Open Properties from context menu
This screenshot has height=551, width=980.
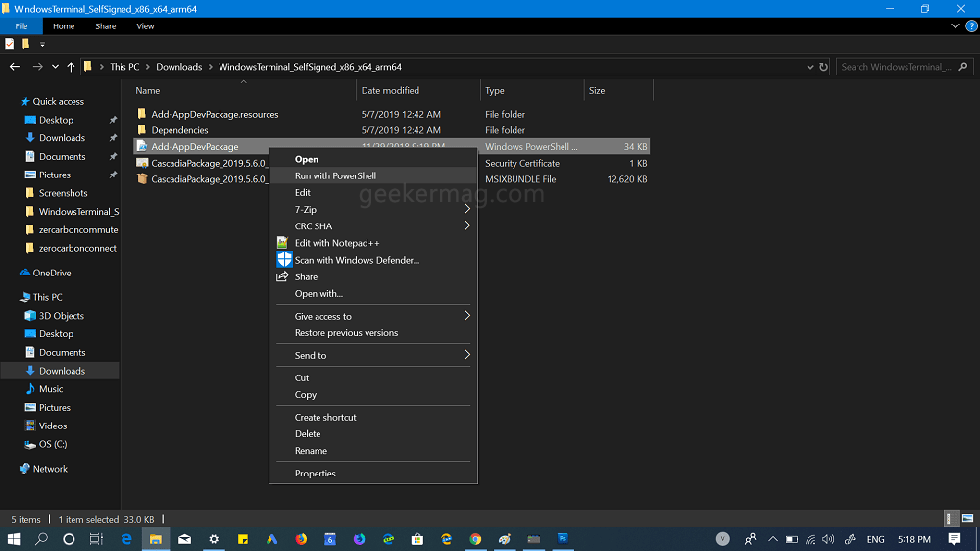tap(372, 474)
